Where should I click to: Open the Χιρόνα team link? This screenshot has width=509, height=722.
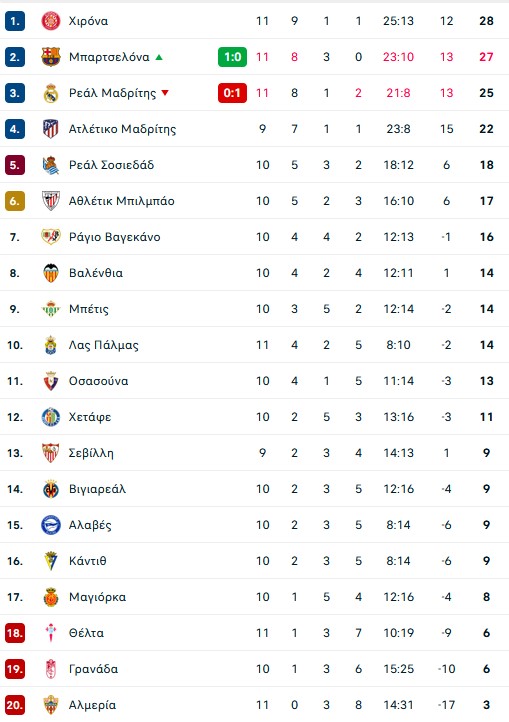(x=88, y=21)
